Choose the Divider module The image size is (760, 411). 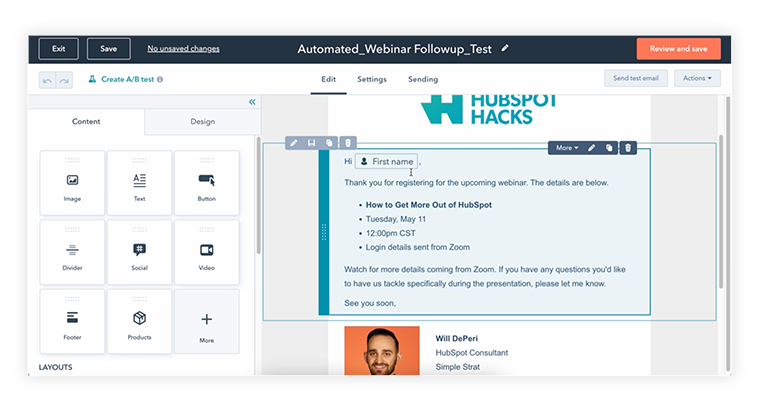click(72, 252)
